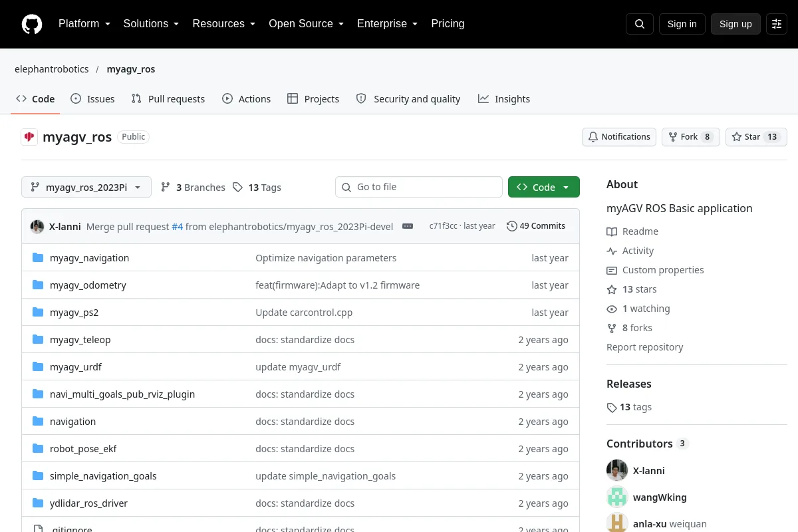Open pull request #4 link
798x532 pixels.
tap(178, 226)
